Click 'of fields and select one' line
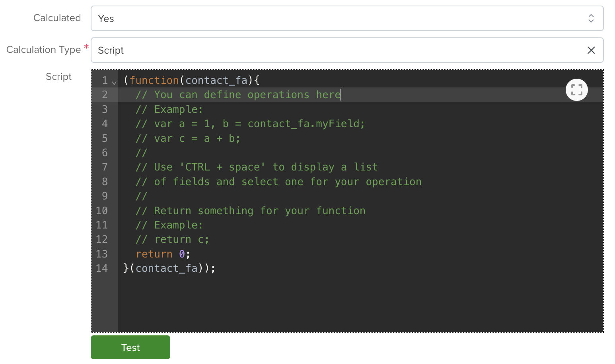 (x=278, y=182)
